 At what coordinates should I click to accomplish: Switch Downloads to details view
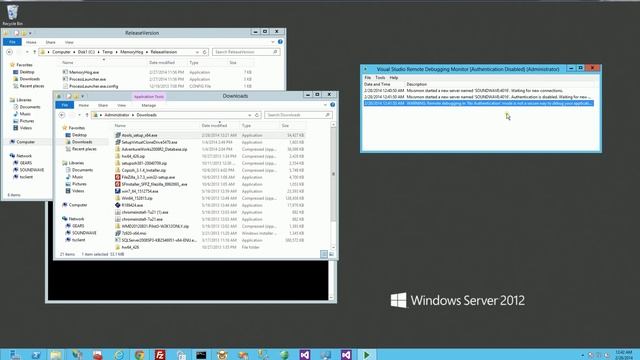[x=324, y=254]
